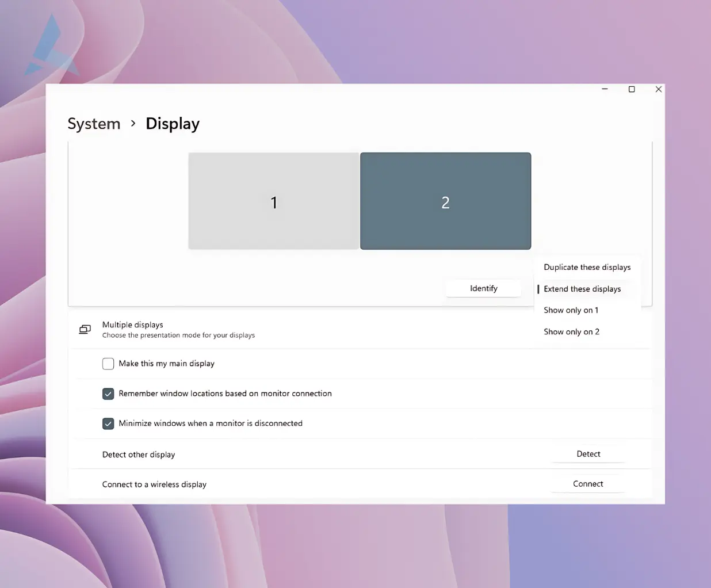The height and width of the screenshot is (588, 711).
Task: Select display 1 monitor box
Action: click(x=273, y=201)
